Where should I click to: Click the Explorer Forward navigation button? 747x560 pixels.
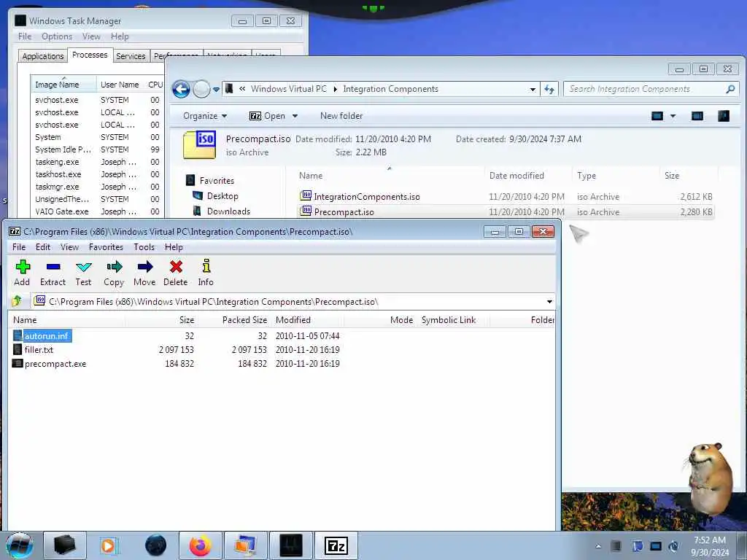click(x=201, y=89)
